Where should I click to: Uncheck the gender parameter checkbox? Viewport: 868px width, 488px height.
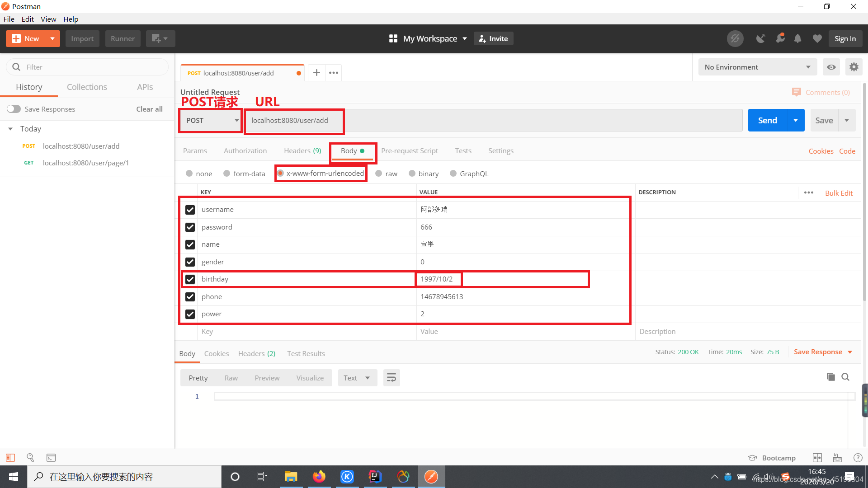point(190,262)
